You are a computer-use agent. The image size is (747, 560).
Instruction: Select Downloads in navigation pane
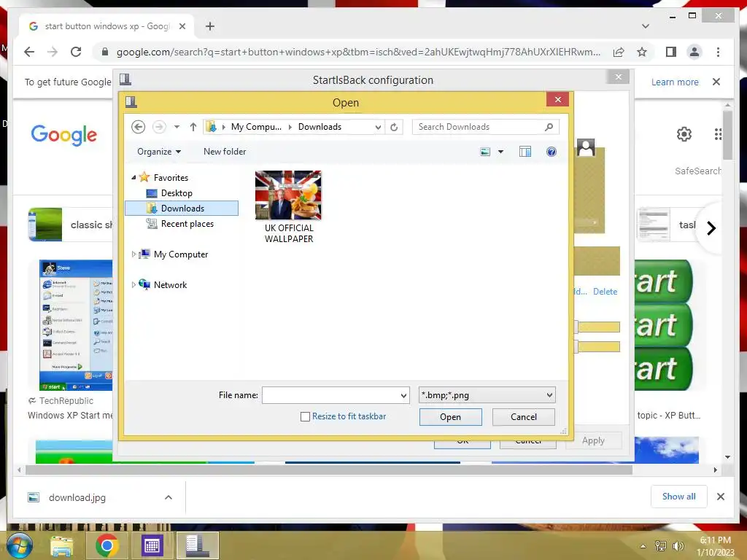pyautogui.click(x=182, y=208)
